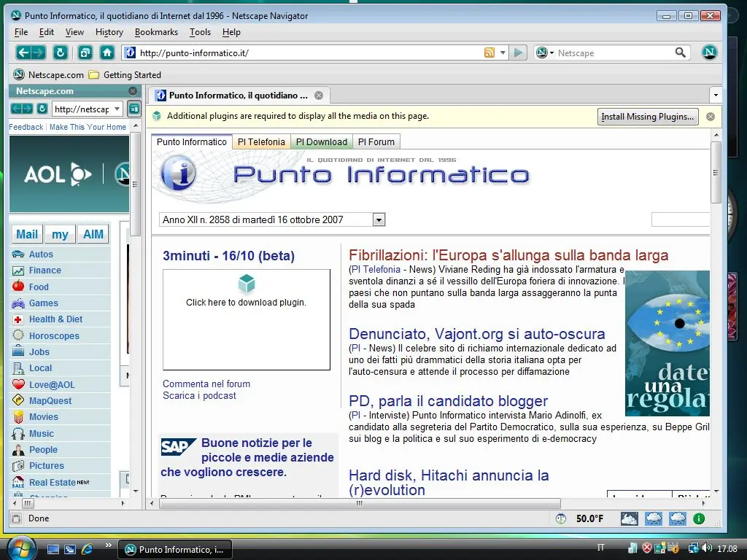Click the Music headphones icon
This screenshot has height=560, width=747.
[18, 433]
